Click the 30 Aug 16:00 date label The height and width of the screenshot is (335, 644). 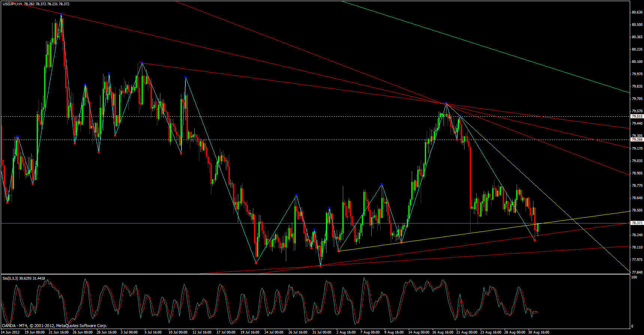[539, 332]
